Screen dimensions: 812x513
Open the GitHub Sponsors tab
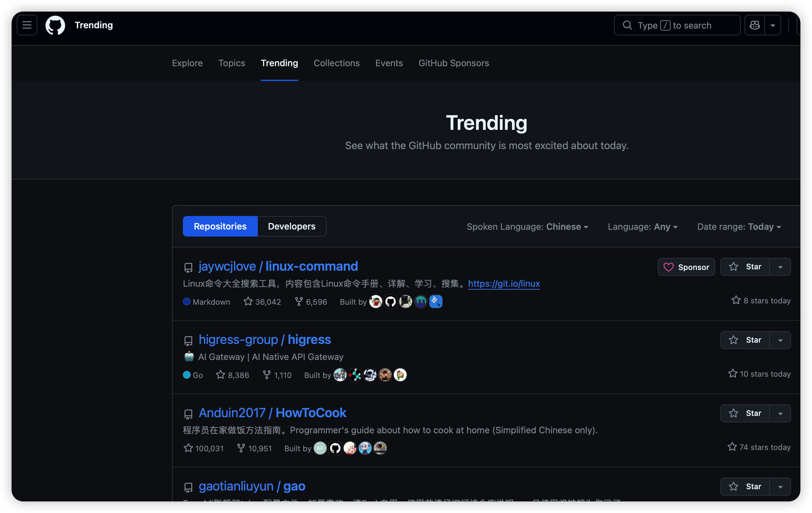(x=454, y=63)
